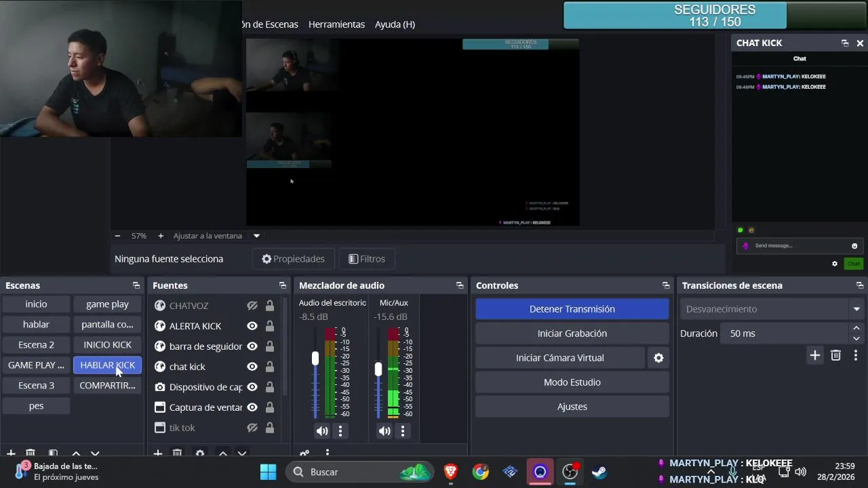Open Google Chrome from taskbar

pos(481,472)
